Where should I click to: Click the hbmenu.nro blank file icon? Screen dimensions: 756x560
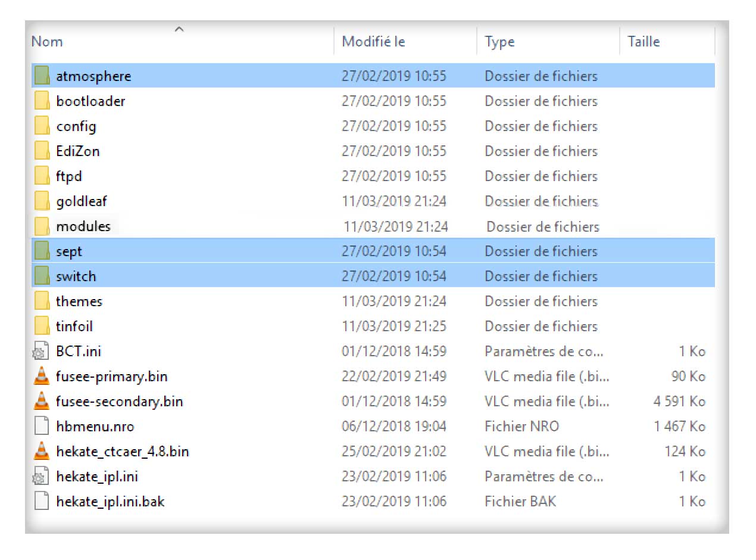click(x=41, y=427)
